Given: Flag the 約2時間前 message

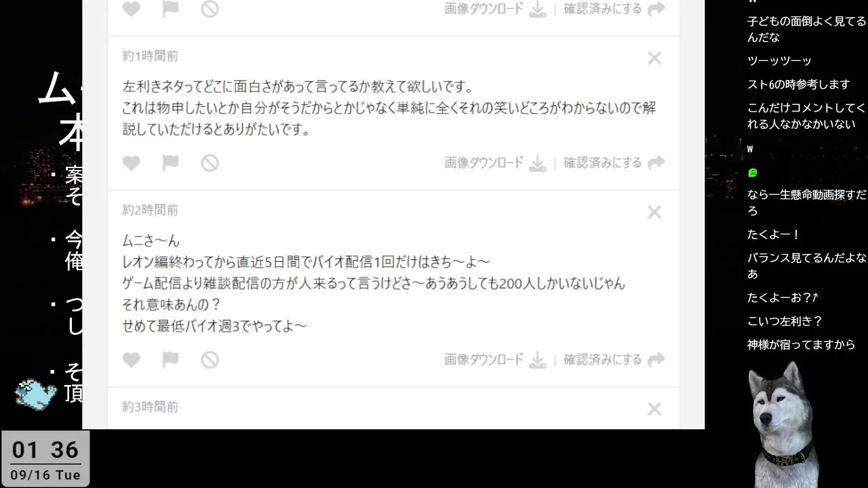Looking at the screenshot, I should pos(170,360).
